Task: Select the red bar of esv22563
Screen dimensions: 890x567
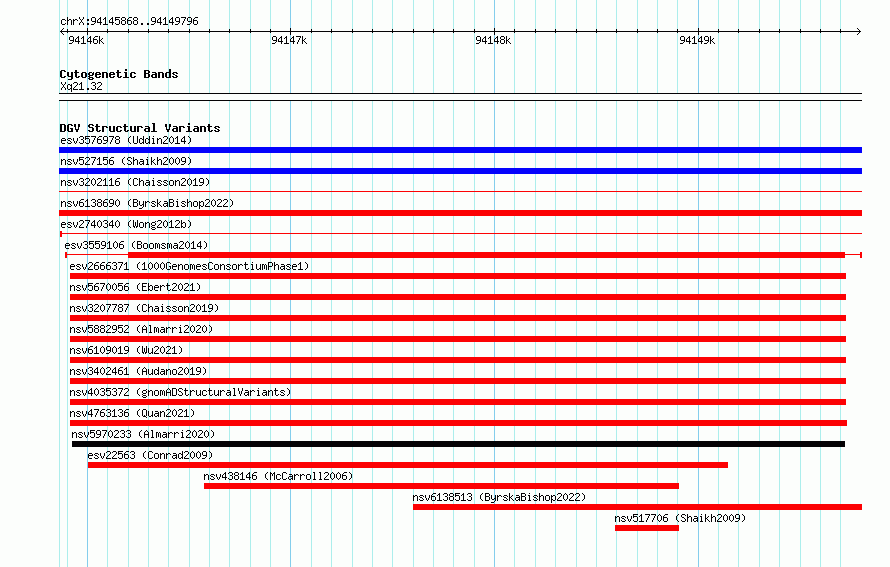Action: [x=408, y=465]
